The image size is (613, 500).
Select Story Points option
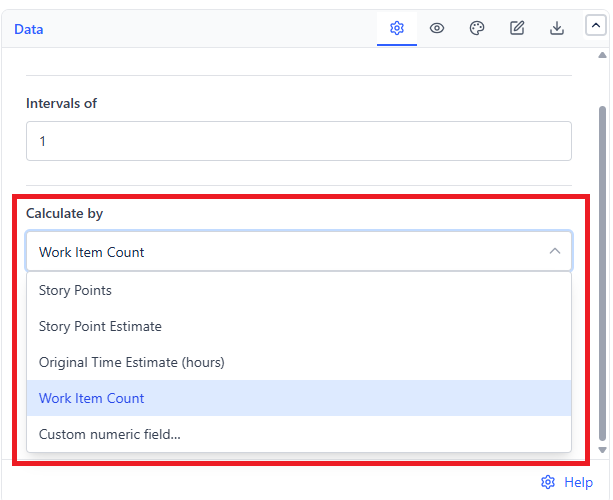click(299, 290)
